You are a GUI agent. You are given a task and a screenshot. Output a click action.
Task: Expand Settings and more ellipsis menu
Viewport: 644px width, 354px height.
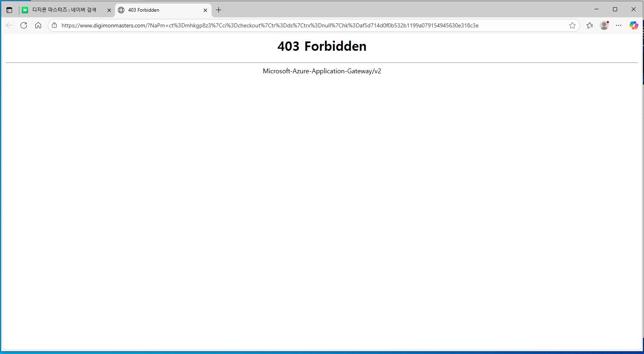619,25
